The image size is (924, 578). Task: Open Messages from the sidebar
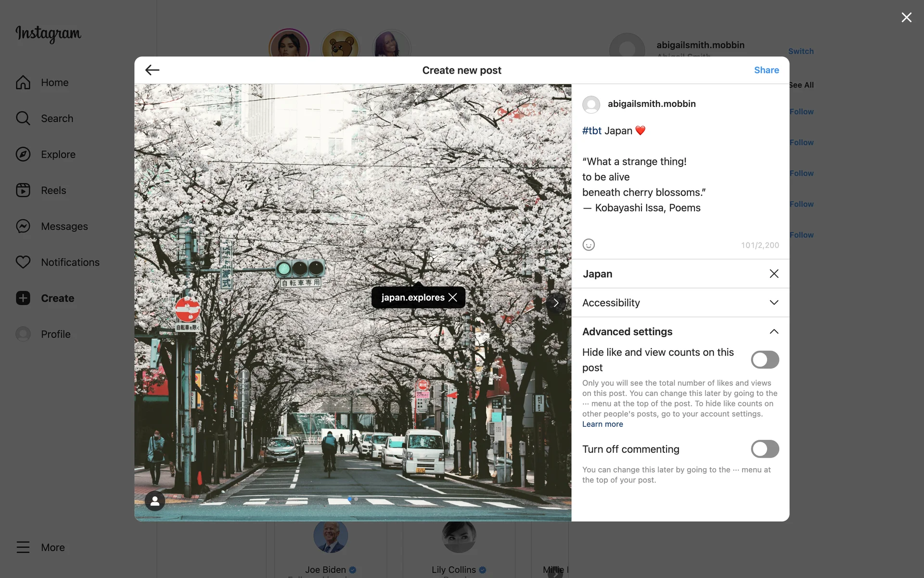64,226
